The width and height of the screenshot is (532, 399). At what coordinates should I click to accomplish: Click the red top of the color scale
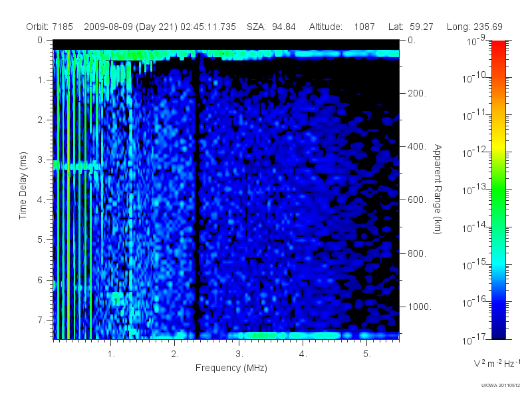pyautogui.click(x=499, y=46)
